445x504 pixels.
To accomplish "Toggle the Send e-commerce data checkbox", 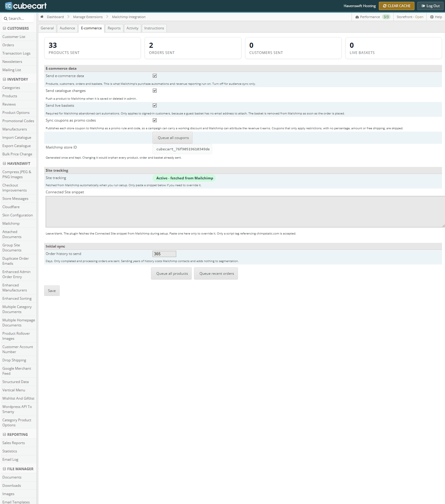I will click(155, 76).
